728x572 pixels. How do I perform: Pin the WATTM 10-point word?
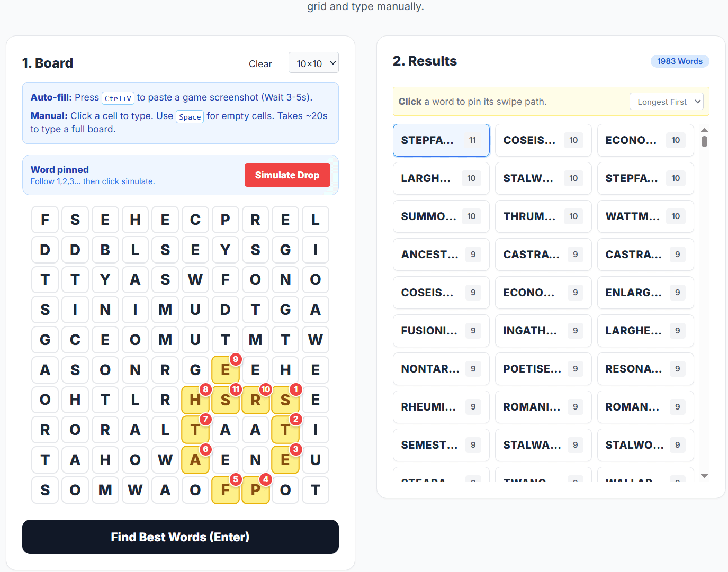(645, 216)
